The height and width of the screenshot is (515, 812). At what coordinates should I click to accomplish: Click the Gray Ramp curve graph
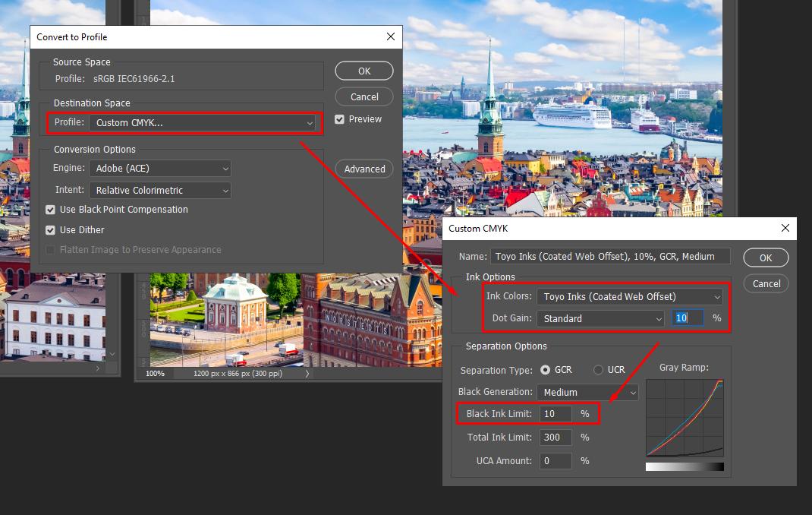[685, 418]
